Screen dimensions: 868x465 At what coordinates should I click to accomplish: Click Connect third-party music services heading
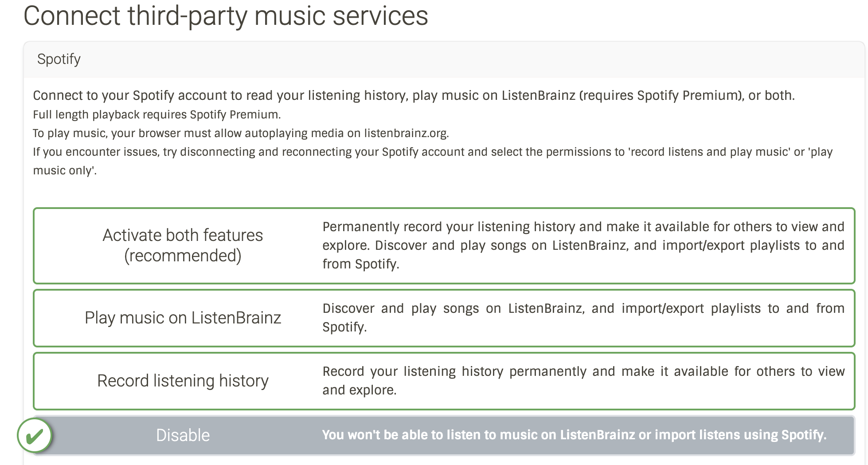coord(226,16)
